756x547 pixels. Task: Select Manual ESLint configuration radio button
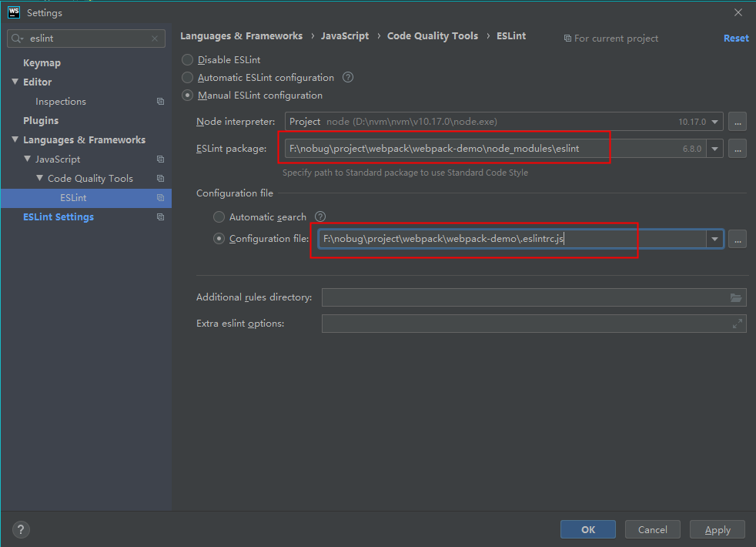(187, 96)
